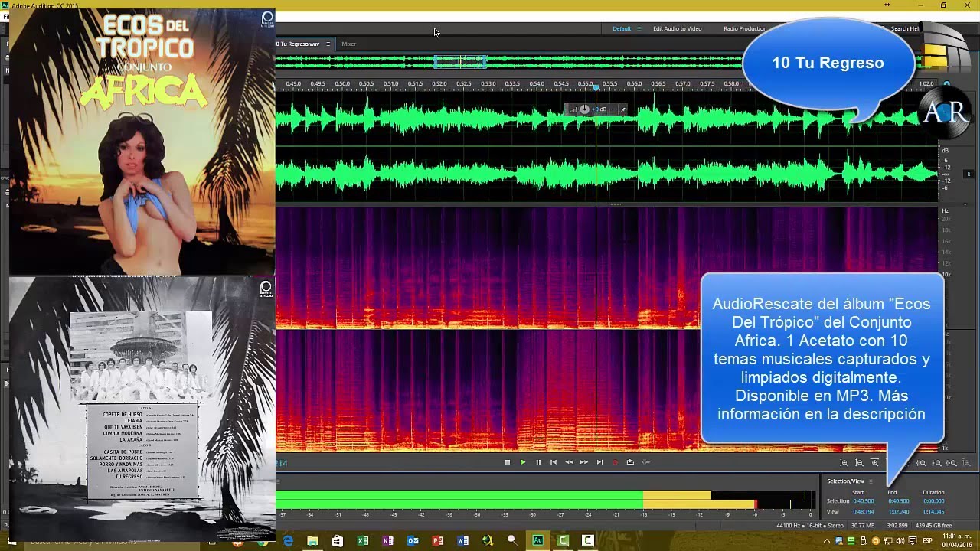
Task: Open Outlook from the taskbar
Action: coord(413,540)
